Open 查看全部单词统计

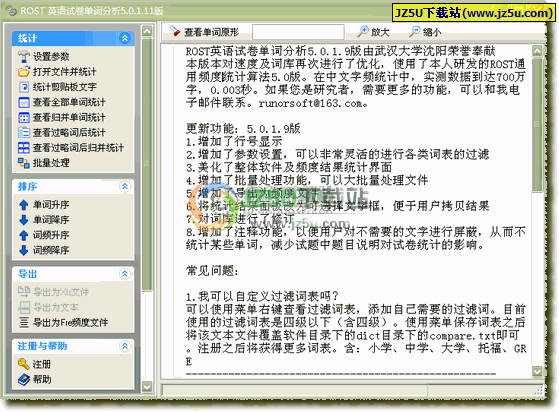click(69, 102)
